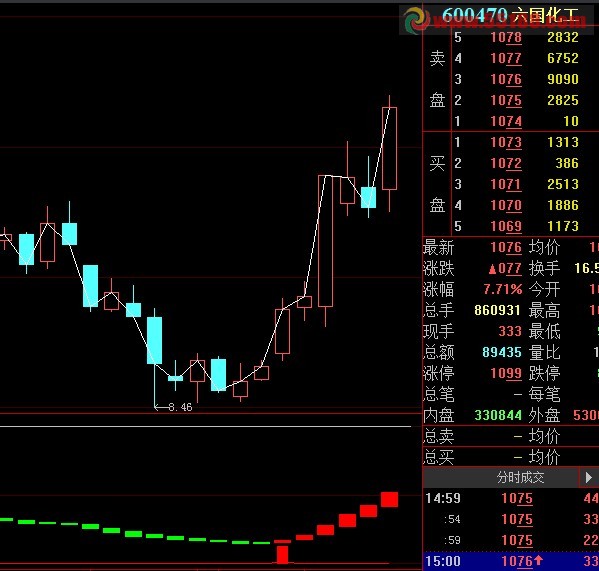This screenshot has height=571, width=599.
Task: Click 内盘 value 330844
Action: tap(498, 415)
